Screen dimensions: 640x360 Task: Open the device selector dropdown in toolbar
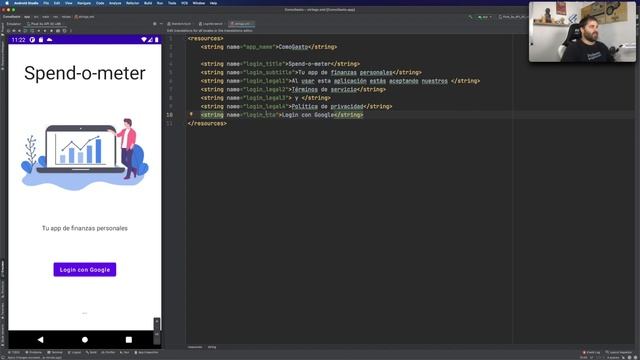[x=512, y=17]
